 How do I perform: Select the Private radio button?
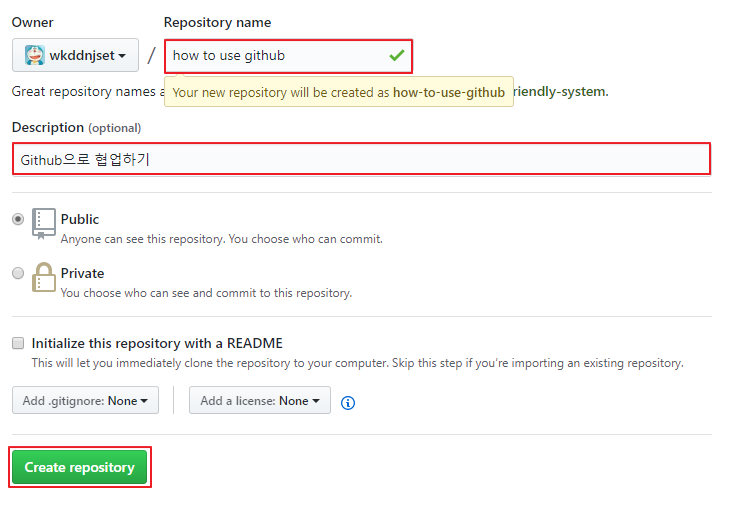[18, 273]
